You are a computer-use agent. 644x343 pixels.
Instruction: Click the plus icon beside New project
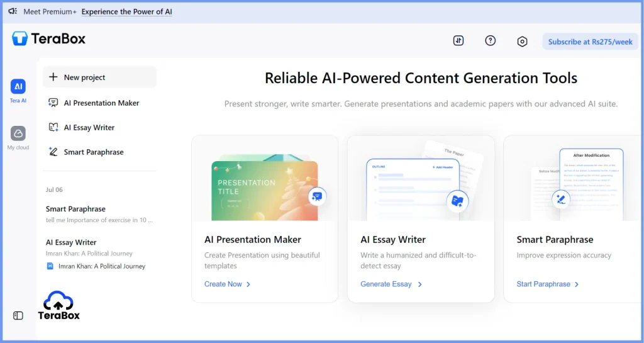tap(53, 77)
